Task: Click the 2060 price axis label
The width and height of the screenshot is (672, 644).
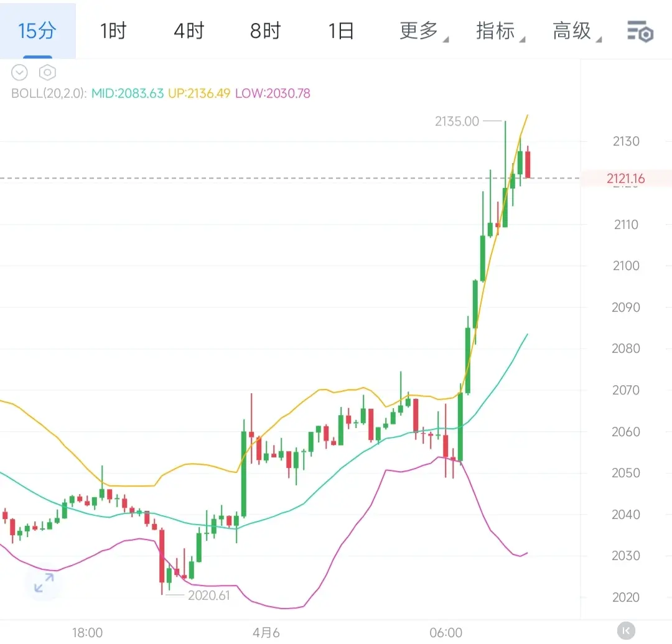Action: click(626, 431)
